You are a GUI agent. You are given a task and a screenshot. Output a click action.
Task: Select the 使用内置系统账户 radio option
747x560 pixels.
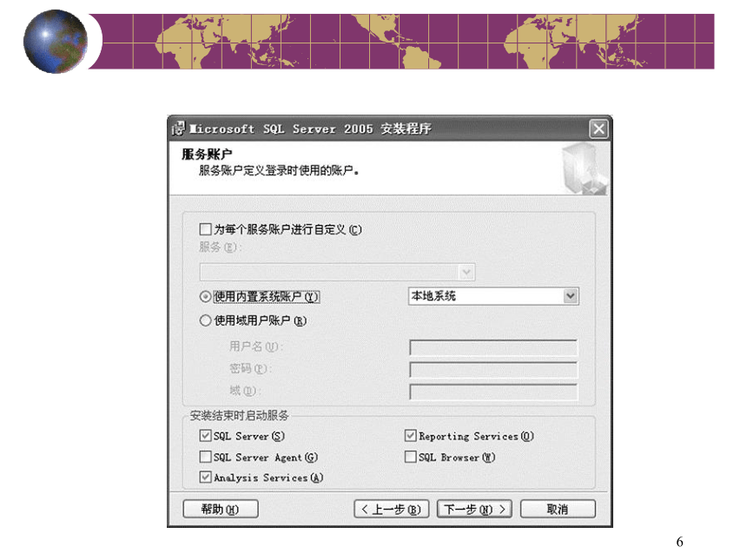tap(205, 297)
